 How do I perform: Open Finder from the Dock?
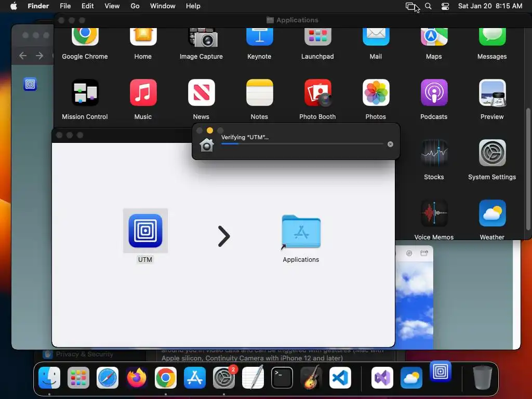coord(49,378)
